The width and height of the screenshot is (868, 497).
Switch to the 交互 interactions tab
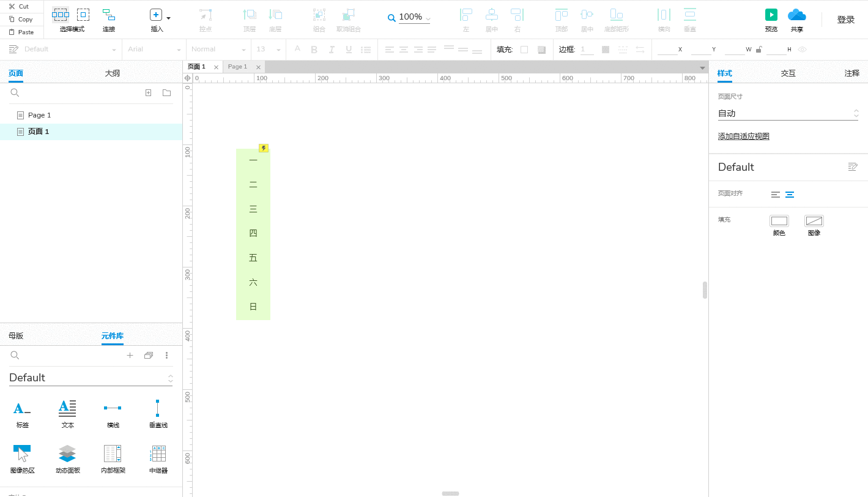coord(788,73)
